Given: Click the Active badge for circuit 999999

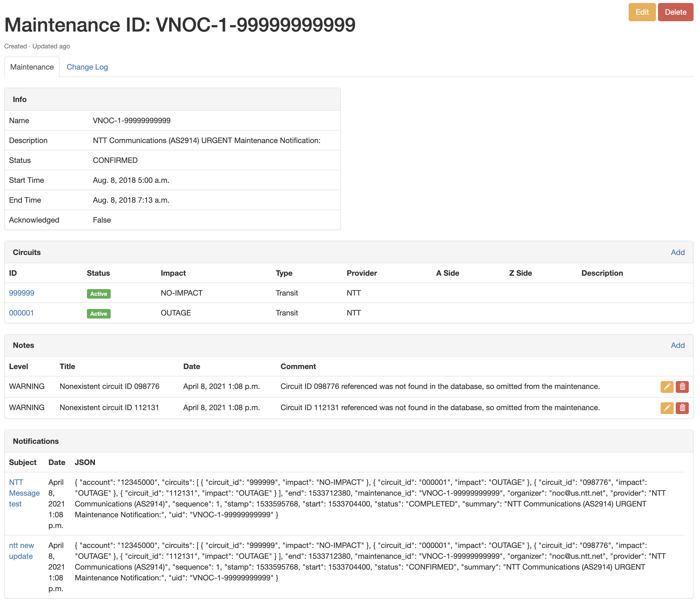Looking at the screenshot, I should tap(98, 294).
